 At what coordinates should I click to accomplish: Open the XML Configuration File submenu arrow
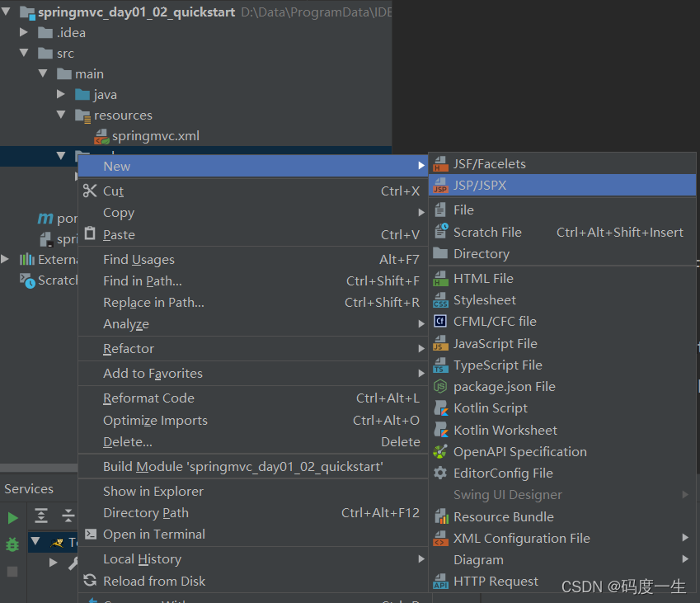coord(685,537)
